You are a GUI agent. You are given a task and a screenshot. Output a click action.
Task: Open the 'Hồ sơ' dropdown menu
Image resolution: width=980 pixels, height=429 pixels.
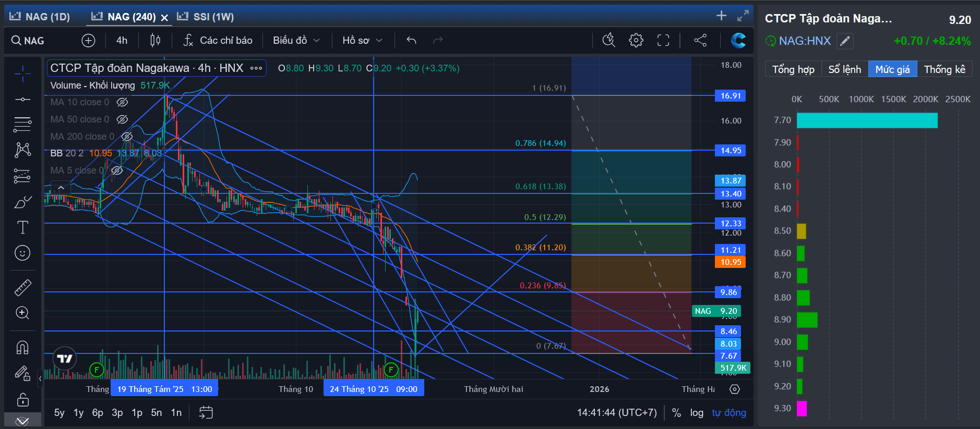pyautogui.click(x=362, y=40)
